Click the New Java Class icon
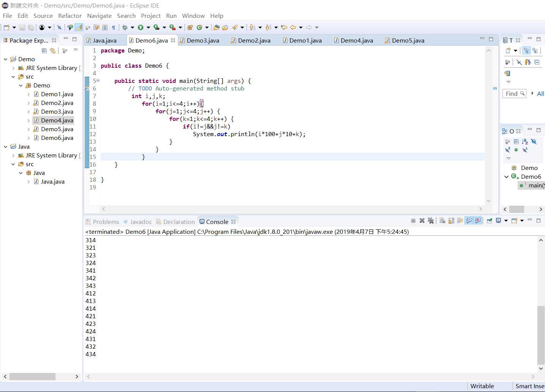 coord(199,27)
